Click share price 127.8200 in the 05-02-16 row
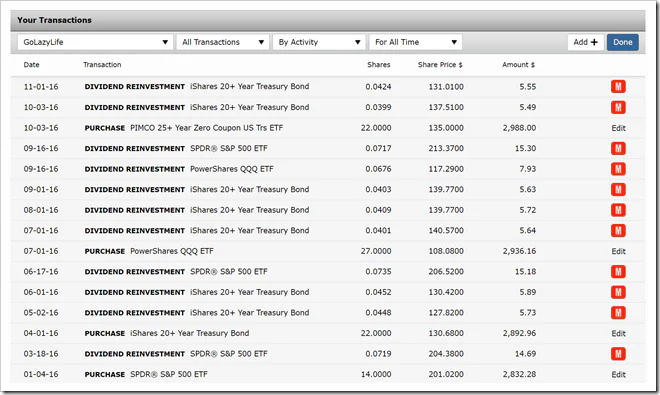 click(x=446, y=313)
